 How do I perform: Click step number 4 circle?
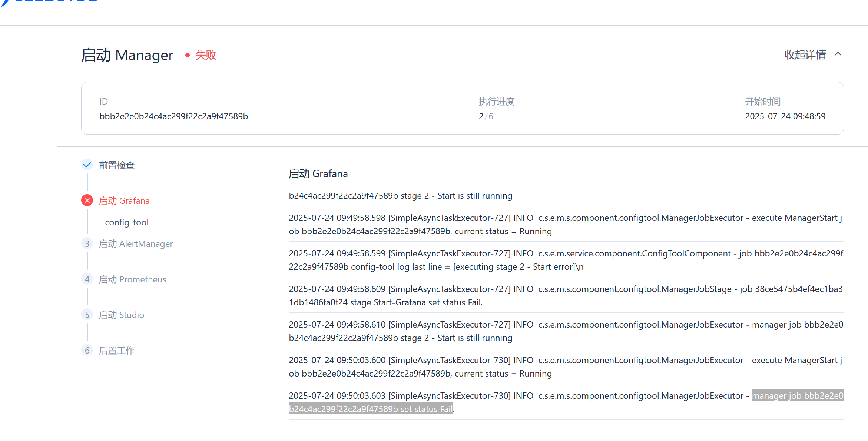[x=87, y=279]
